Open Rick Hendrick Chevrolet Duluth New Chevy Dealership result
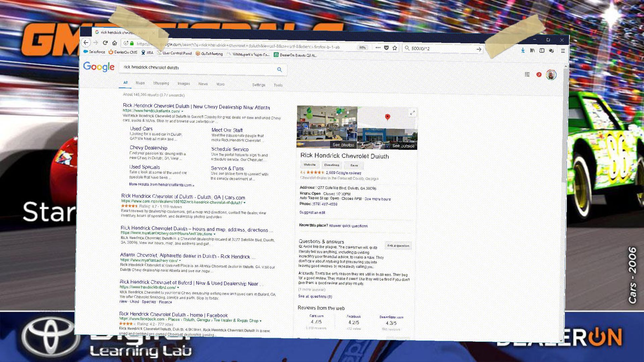 click(196, 106)
